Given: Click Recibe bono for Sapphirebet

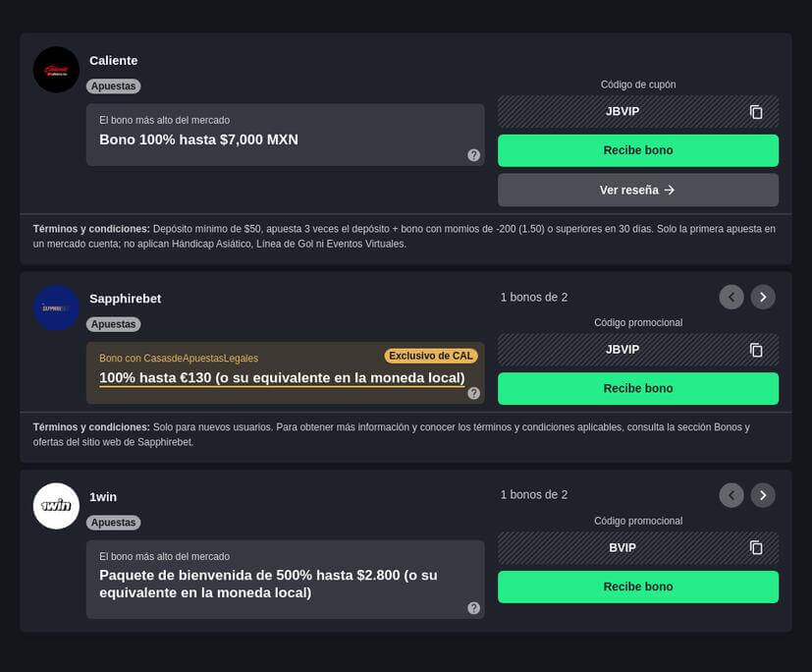Looking at the screenshot, I should tap(638, 389).
